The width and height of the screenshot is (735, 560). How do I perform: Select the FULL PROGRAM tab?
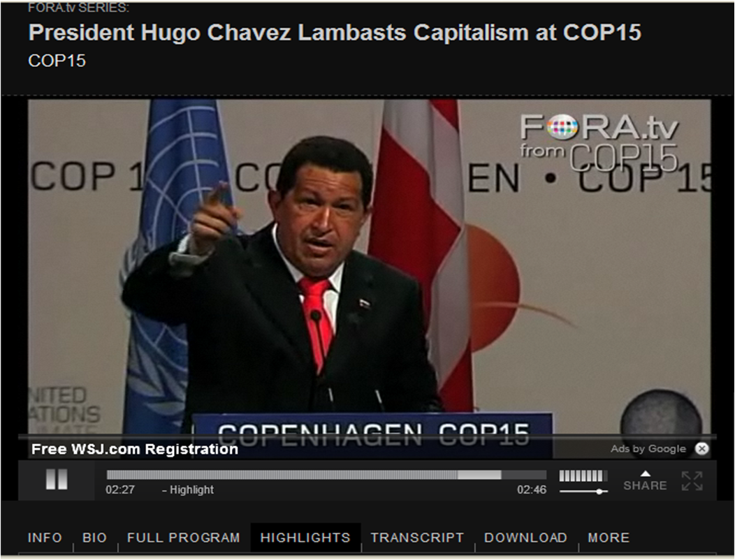183,538
